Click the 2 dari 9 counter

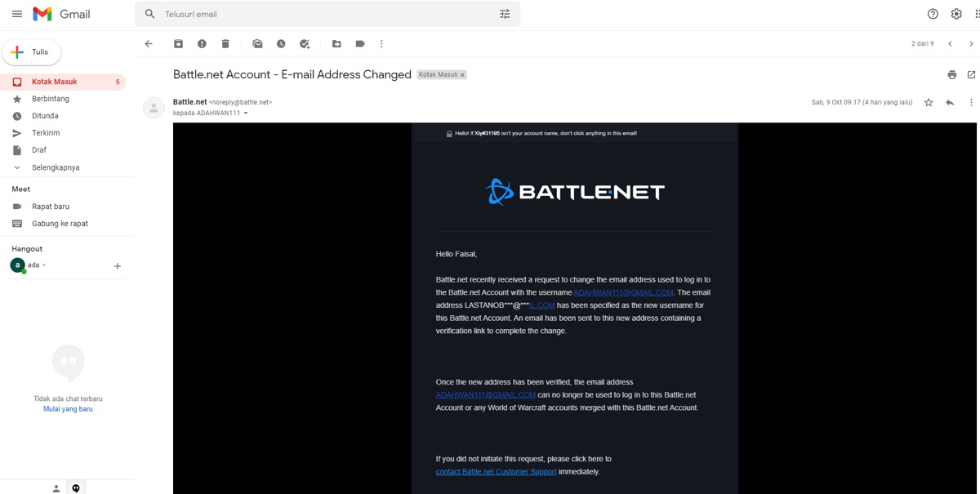coord(923,44)
